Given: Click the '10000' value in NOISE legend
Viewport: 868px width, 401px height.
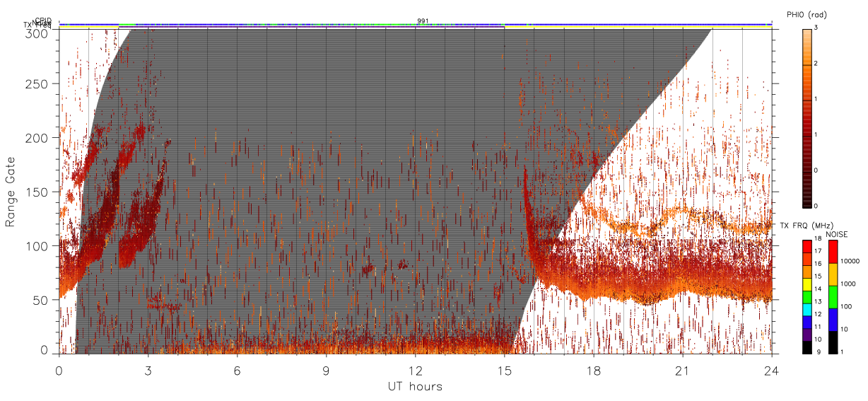Looking at the screenshot, I should (x=850, y=260).
